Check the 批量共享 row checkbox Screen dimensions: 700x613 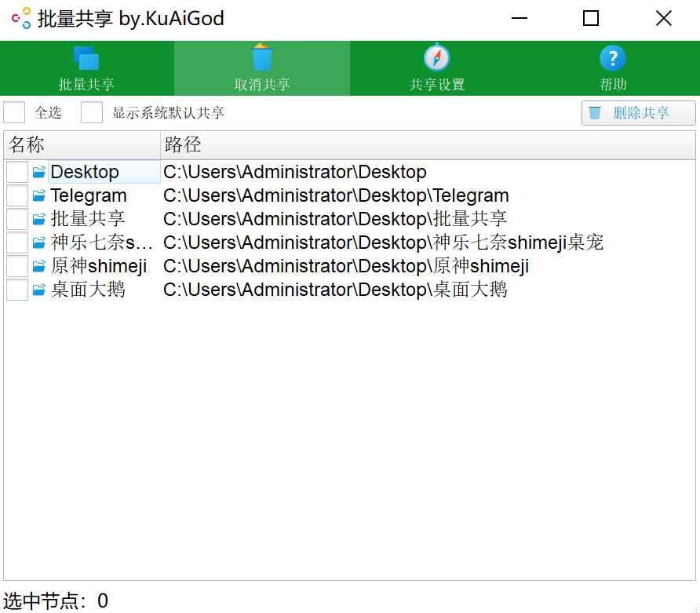(x=17, y=219)
